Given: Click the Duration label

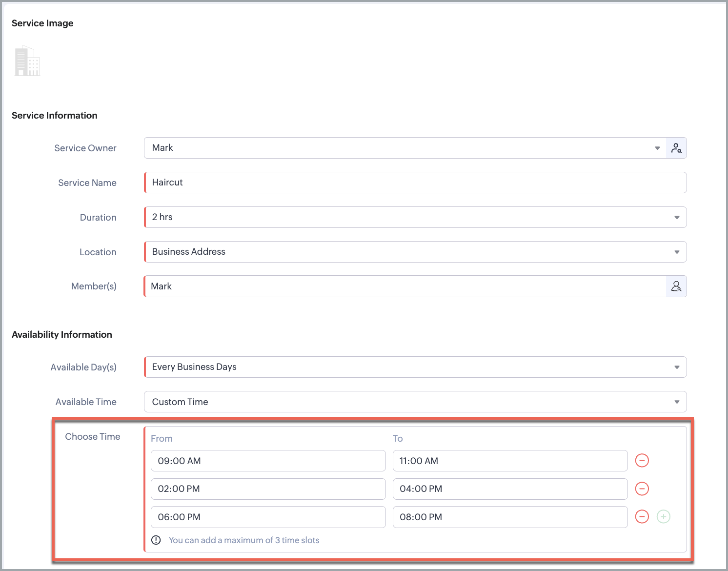Looking at the screenshot, I should tap(98, 217).
